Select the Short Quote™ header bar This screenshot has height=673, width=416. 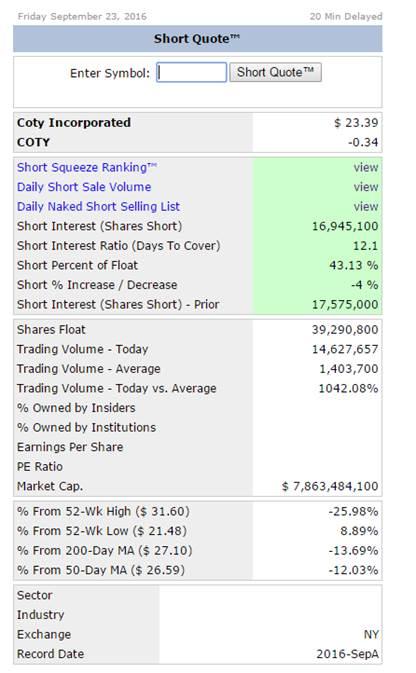(x=197, y=39)
